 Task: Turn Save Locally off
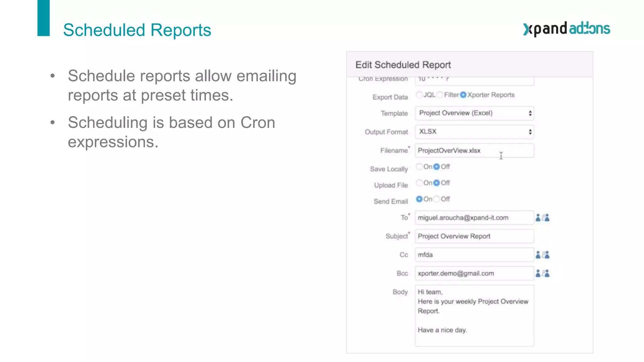[436, 167]
